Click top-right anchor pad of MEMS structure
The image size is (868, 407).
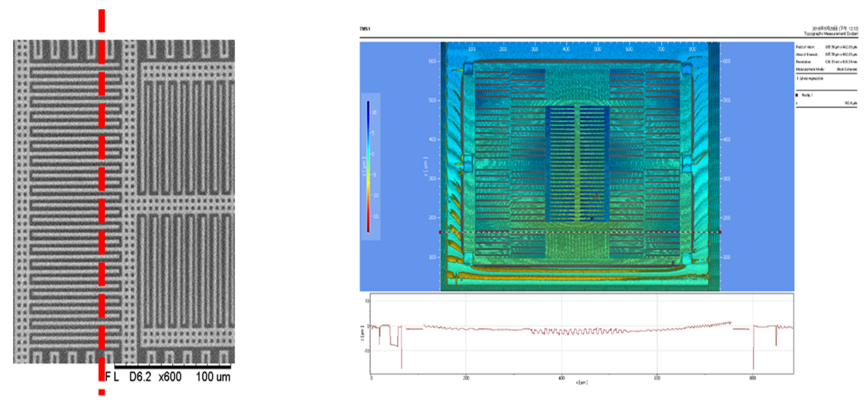tap(687, 69)
